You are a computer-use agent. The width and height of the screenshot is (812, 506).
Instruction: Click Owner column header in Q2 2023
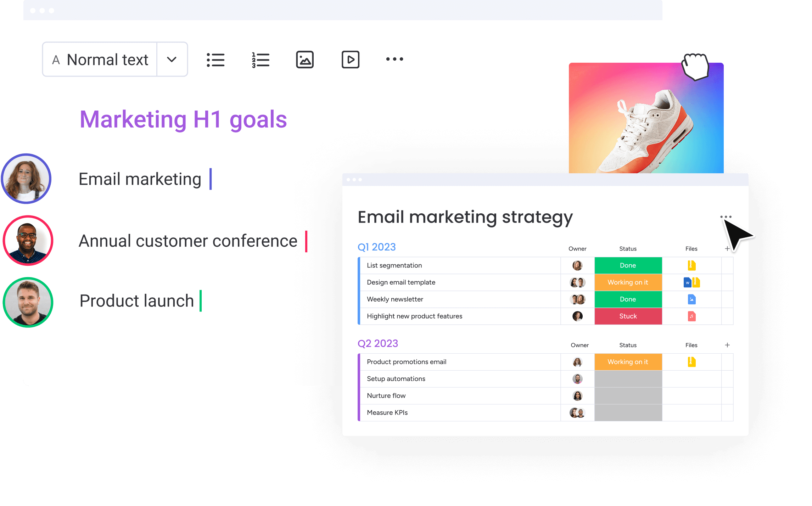[579, 345]
